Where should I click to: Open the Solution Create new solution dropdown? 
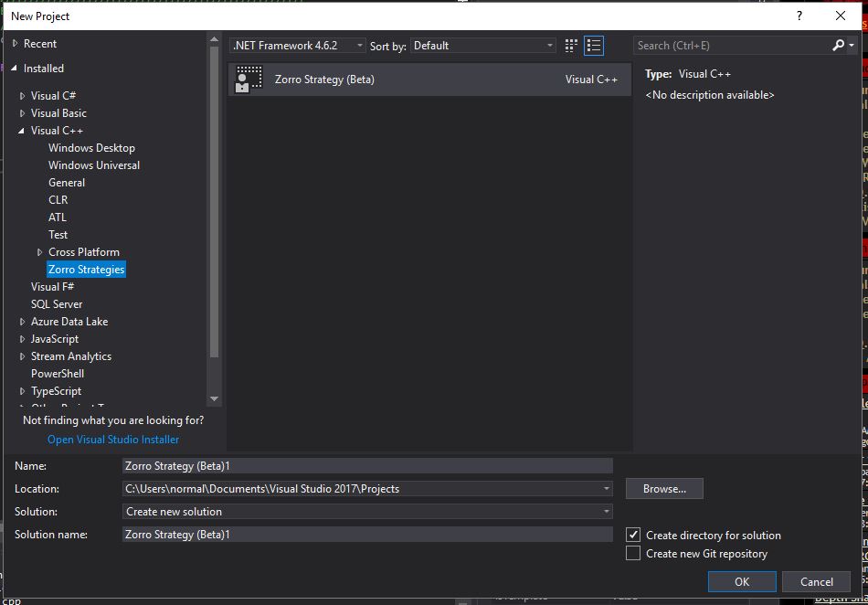pos(367,512)
